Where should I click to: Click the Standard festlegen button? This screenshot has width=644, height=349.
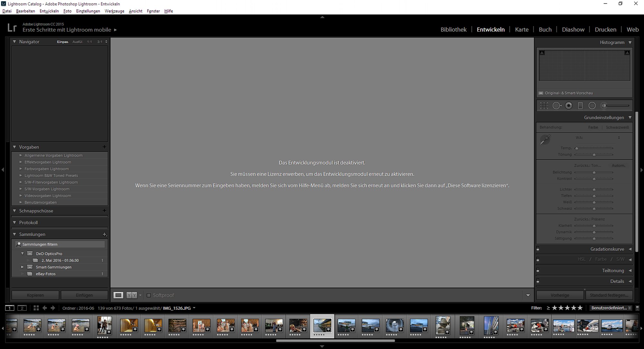[609, 295]
